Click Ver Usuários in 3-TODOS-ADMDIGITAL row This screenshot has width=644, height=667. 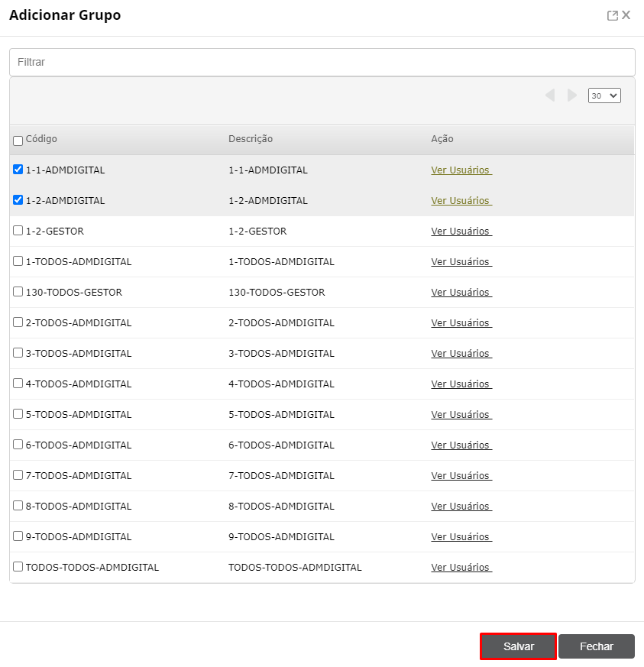461,354
